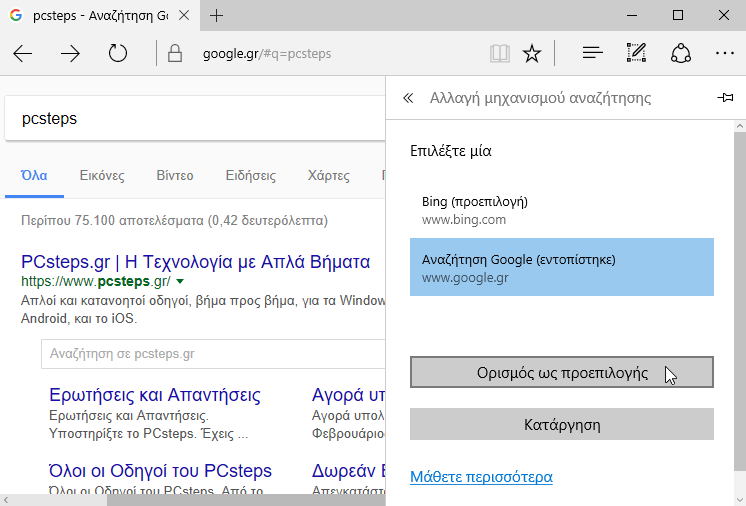This screenshot has width=746, height=506.
Task: Open the Μάθετε περισσότερα link
Action: (x=481, y=477)
